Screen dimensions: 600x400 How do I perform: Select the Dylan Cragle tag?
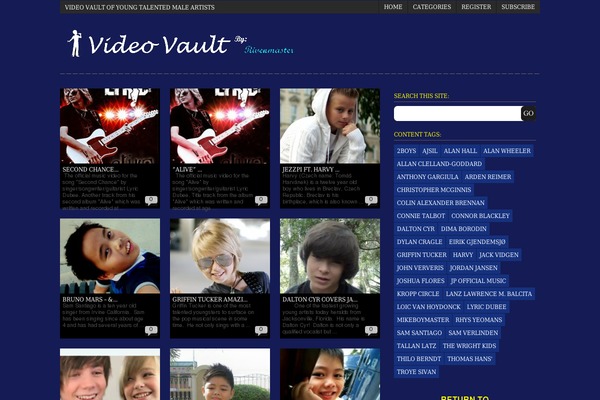coord(419,242)
